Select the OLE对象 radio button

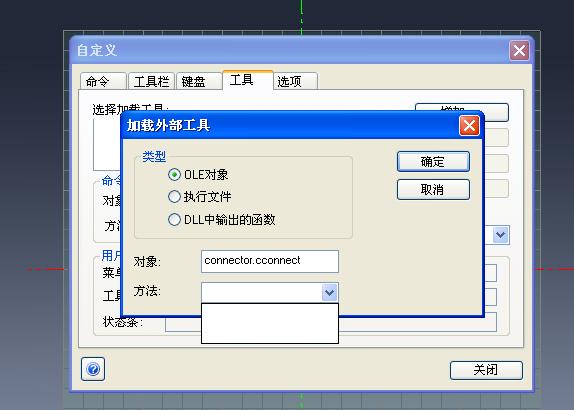174,175
